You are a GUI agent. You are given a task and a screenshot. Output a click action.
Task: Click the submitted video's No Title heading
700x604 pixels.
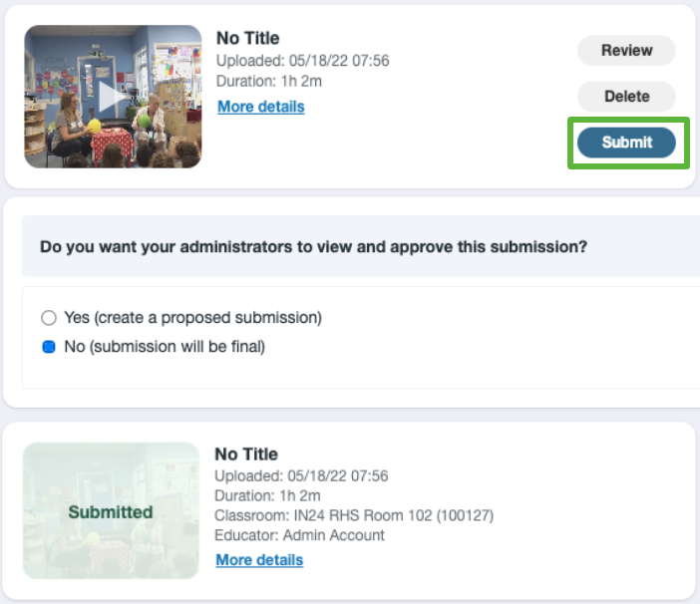(x=246, y=454)
